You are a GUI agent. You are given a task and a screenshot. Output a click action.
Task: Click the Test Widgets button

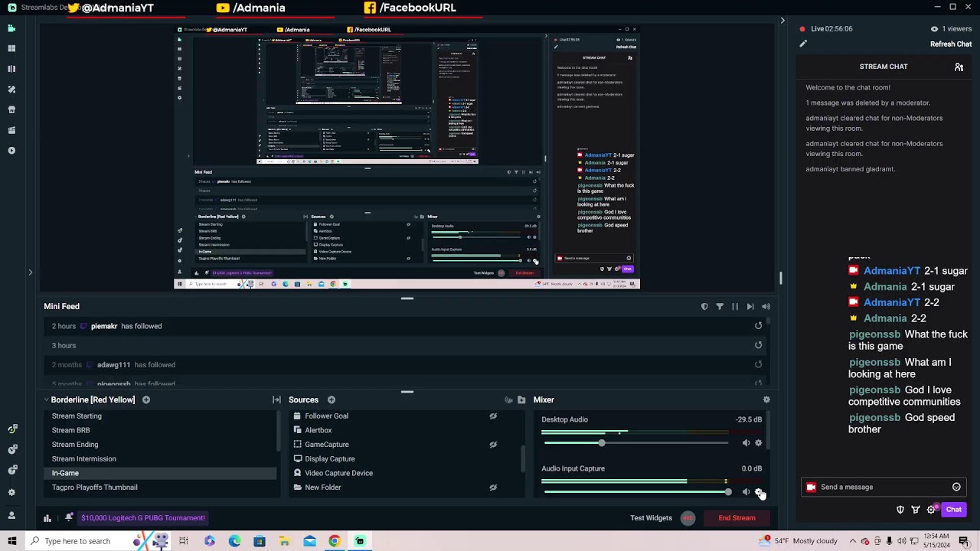pos(651,518)
